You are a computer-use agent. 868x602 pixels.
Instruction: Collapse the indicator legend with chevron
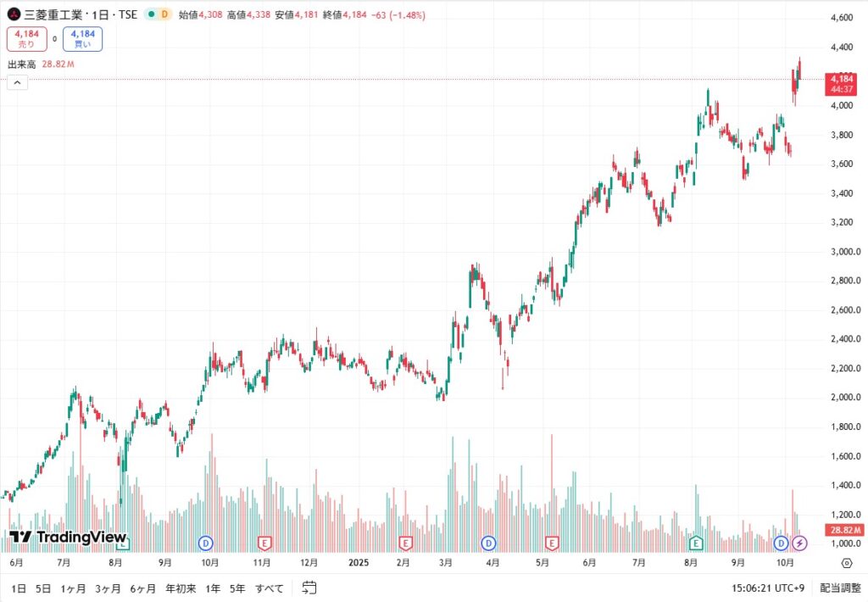click(17, 82)
